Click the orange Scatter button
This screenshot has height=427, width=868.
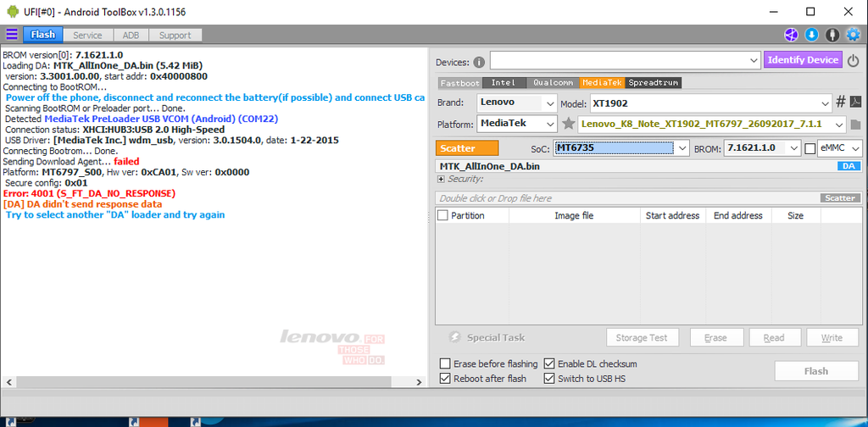[x=467, y=148]
